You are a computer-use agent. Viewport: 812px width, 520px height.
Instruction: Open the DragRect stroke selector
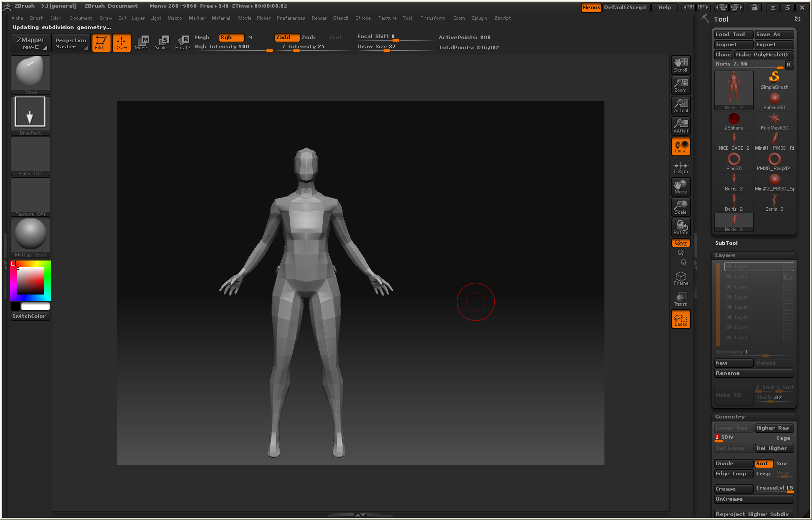[30, 115]
